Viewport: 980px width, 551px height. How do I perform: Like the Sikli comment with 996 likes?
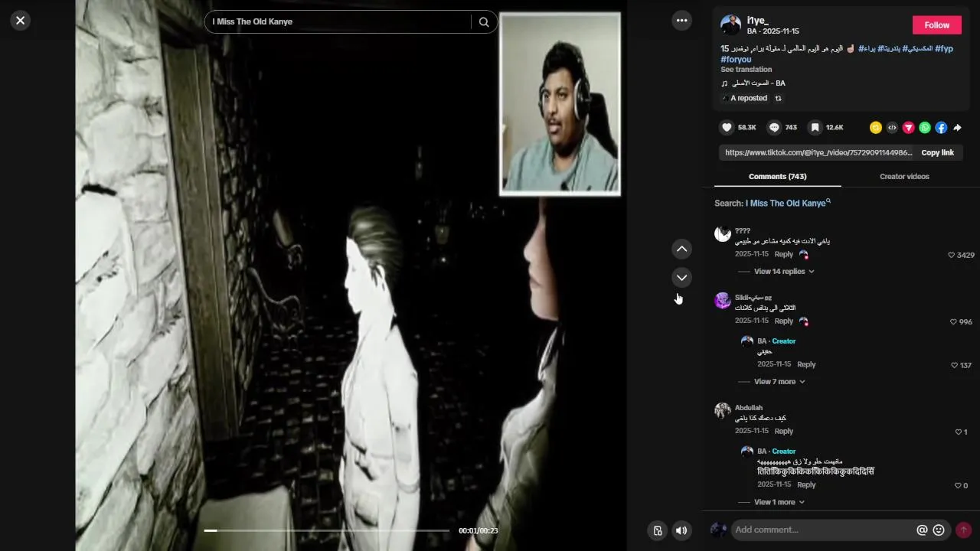coord(953,322)
